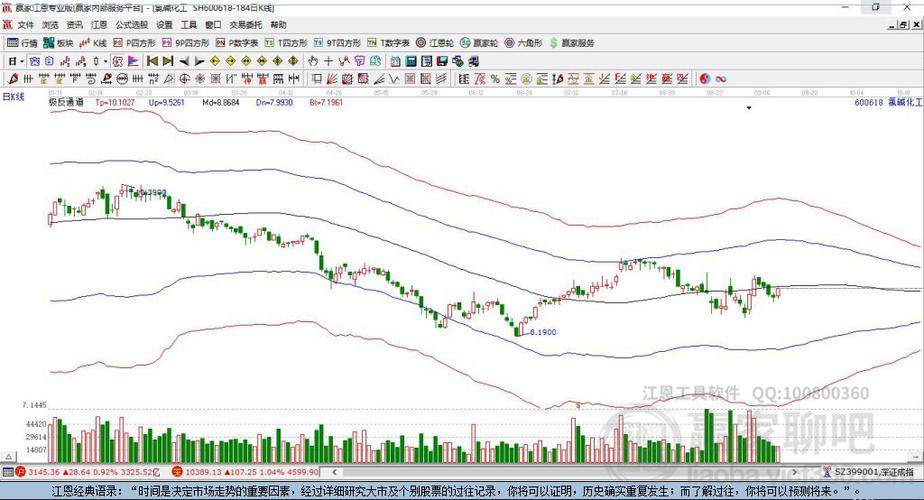The image size is (924, 500).
Task: Click the colored triangle flag icon
Action: 133,61
